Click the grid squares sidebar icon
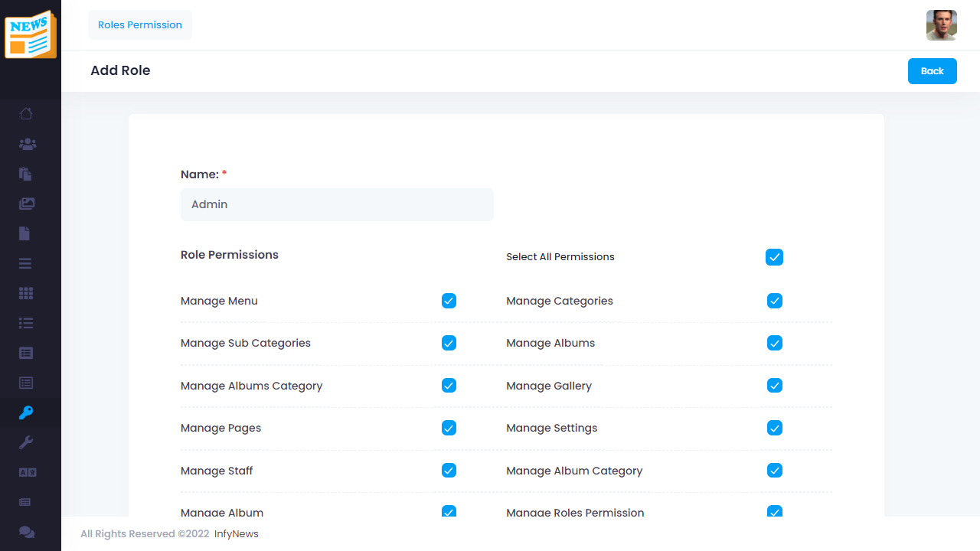The height and width of the screenshot is (551, 980). point(26,293)
